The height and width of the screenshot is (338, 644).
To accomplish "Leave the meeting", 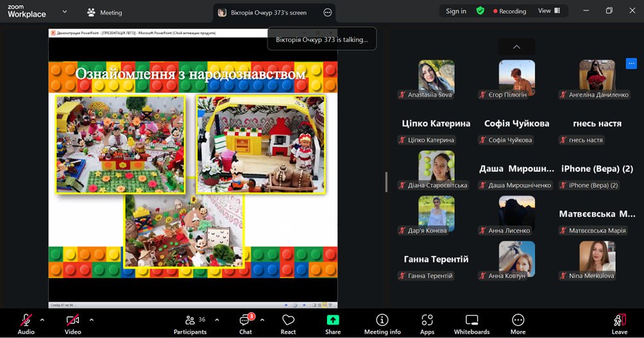I will pos(619,323).
